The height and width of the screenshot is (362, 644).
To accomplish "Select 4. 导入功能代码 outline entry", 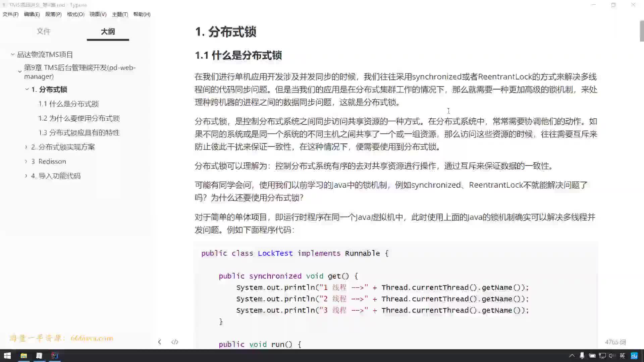I will [56, 176].
